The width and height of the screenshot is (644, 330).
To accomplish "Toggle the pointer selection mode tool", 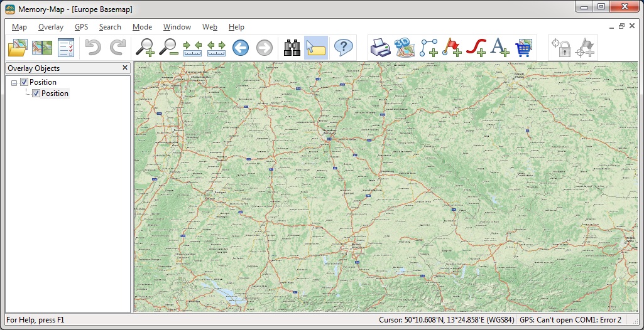I will tap(316, 48).
